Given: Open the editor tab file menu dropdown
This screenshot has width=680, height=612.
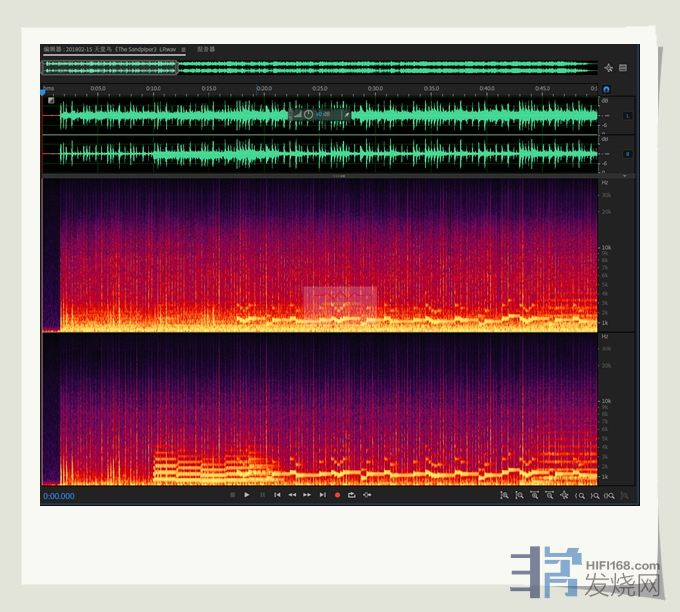Looking at the screenshot, I should point(183,49).
